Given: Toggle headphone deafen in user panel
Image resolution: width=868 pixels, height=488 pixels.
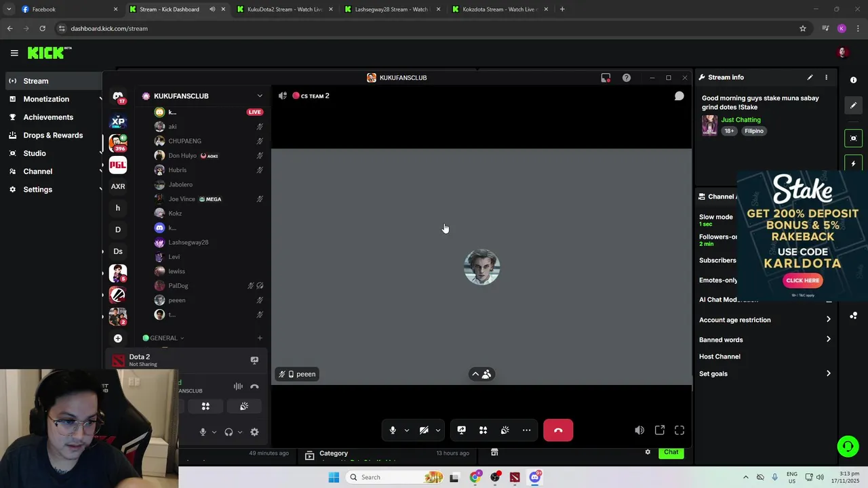Looking at the screenshot, I should 229,432.
